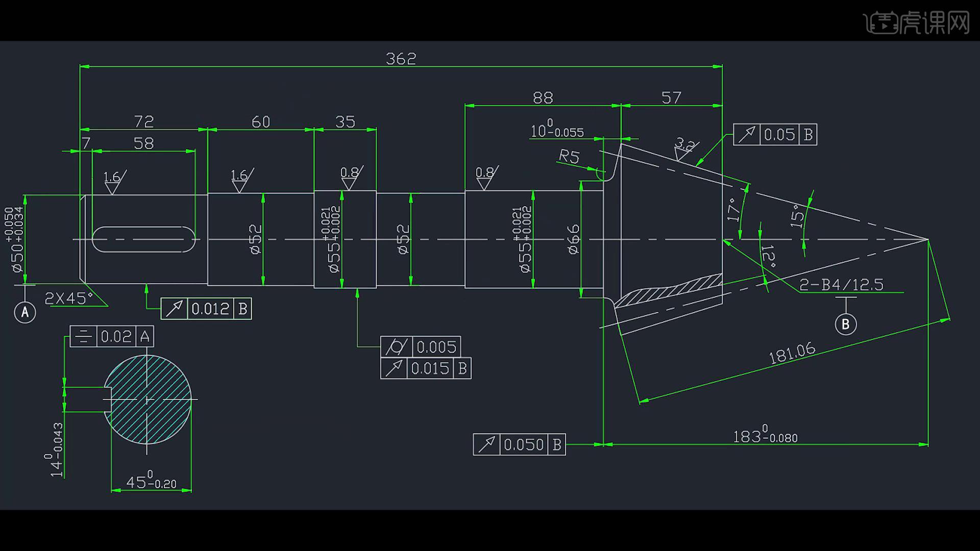Click the 2X45° chamfer note

[69, 298]
